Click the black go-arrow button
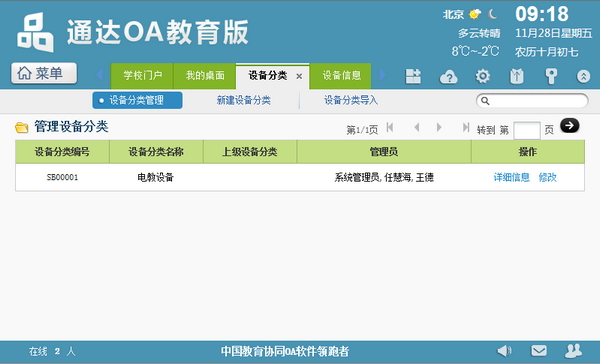The height and width of the screenshot is (364, 600). click(569, 126)
